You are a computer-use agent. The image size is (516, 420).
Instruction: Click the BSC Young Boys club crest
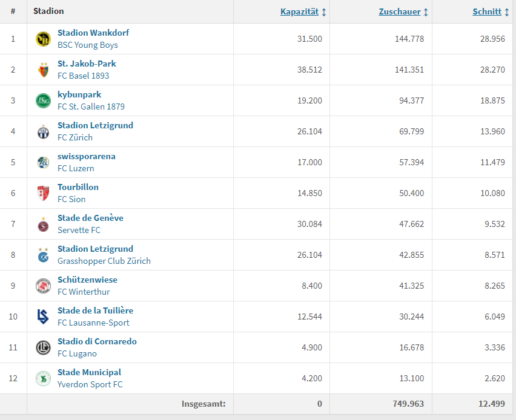click(x=43, y=39)
